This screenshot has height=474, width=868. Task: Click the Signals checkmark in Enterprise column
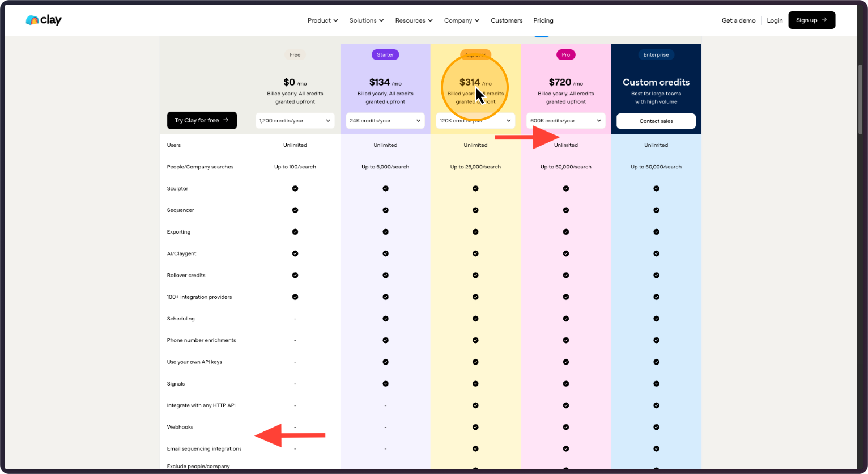656,384
